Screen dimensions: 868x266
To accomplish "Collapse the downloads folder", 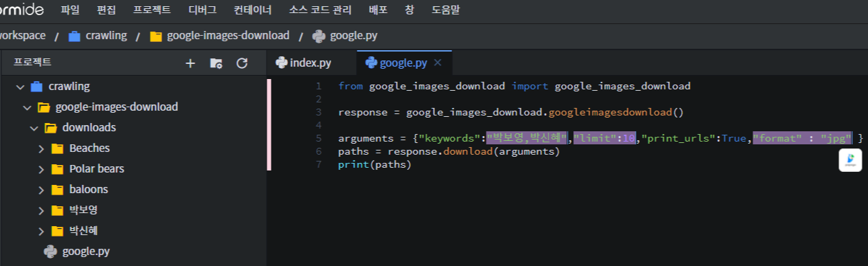I will point(34,128).
